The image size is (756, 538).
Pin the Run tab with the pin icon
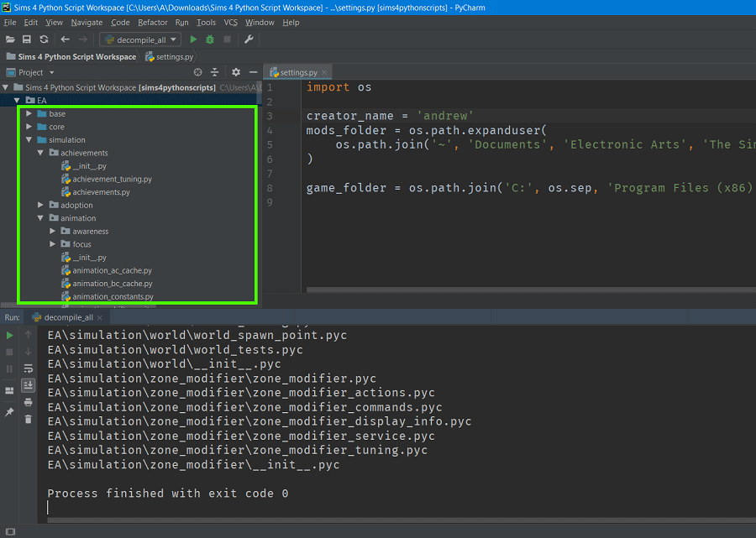click(x=10, y=412)
